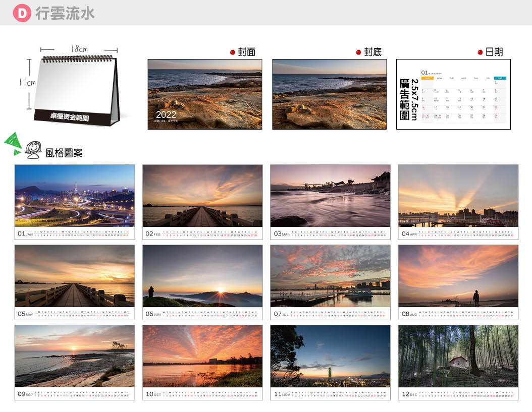The width and height of the screenshot is (532, 412).
Task: Open the 2022 front cover image
Action: pos(204,94)
